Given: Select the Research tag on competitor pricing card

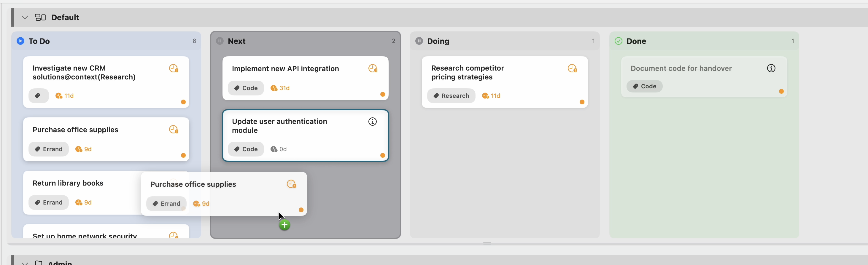Looking at the screenshot, I should tap(451, 96).
